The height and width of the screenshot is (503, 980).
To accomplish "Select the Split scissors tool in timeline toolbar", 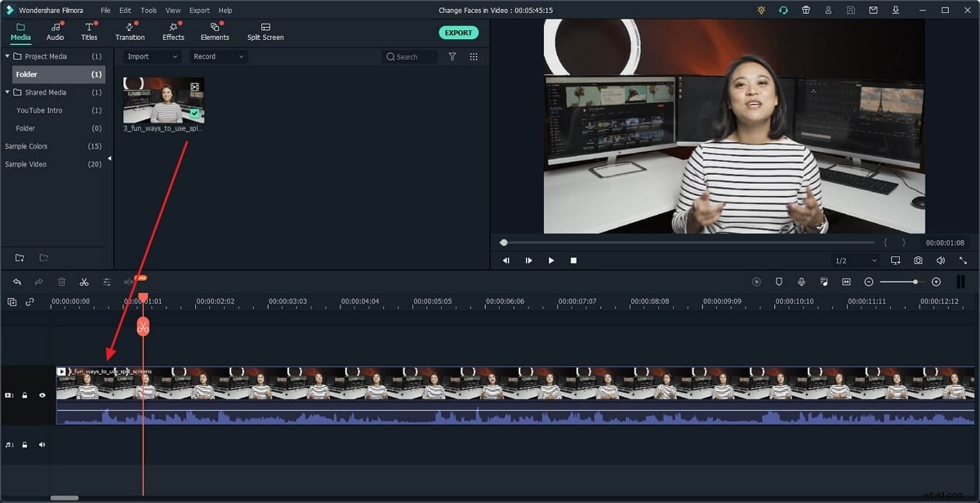I will click(84, 281).
